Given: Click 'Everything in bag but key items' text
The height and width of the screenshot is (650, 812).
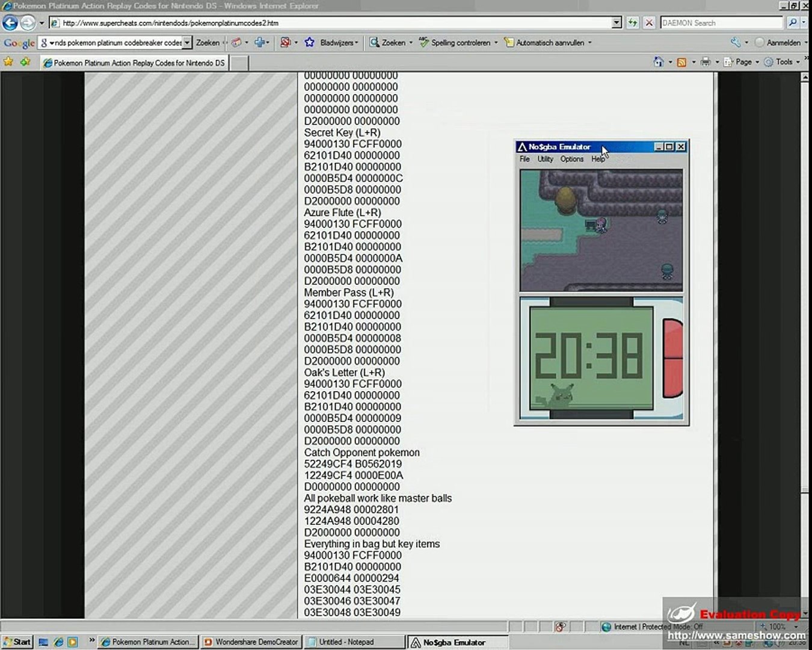Looking at the screenshot, I should (x=372, y=544).
